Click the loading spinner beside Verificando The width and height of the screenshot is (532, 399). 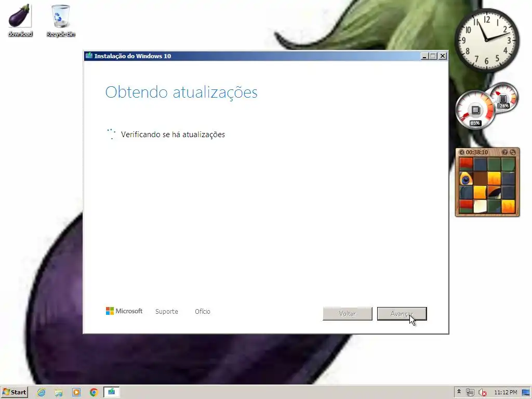[111, 134]
